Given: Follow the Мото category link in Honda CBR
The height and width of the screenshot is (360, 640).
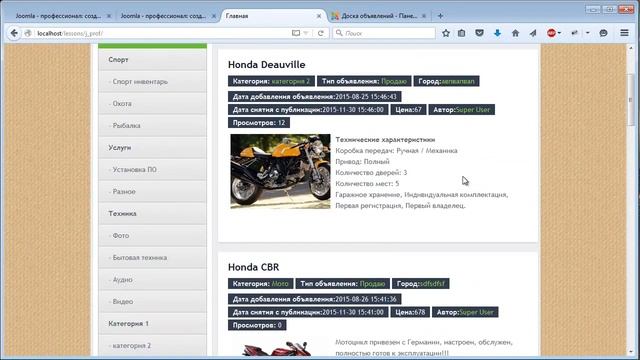Looking at the screenshot, I should pyautogui.click(x=280, y=284).
